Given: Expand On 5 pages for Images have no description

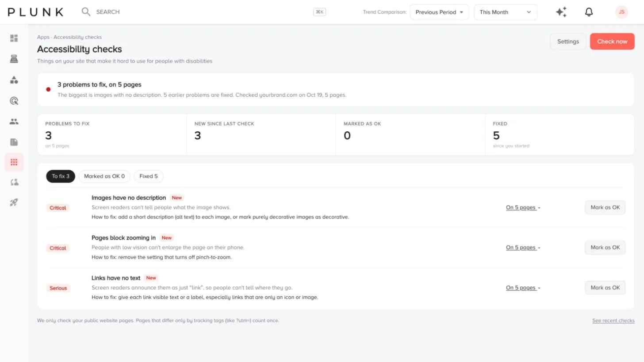Looking at the screenshot, I should (523, 207).
